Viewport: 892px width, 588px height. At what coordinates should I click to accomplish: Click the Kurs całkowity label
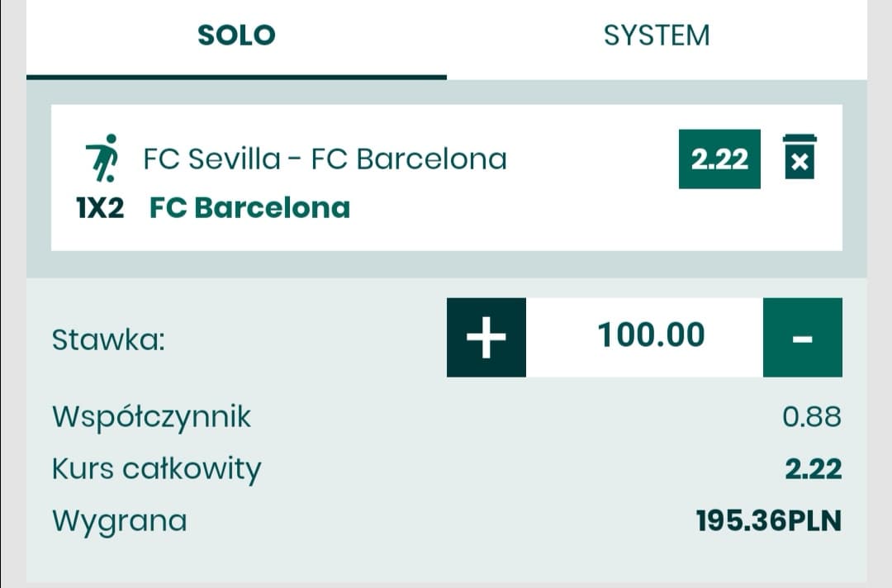(x=156, y=469)
